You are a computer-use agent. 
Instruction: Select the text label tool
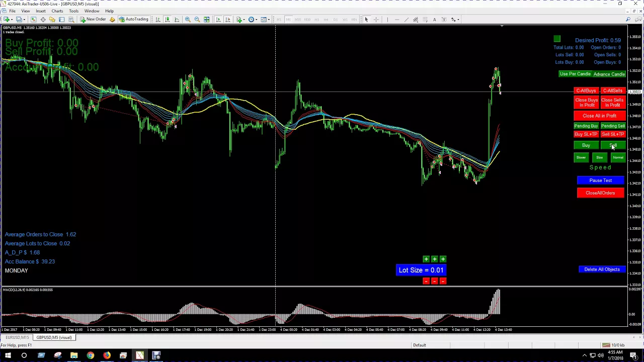(444, 20)
